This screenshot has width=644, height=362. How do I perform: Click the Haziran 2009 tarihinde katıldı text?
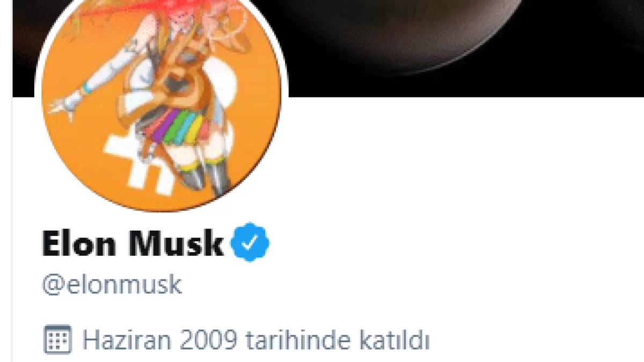click(256, 340)
